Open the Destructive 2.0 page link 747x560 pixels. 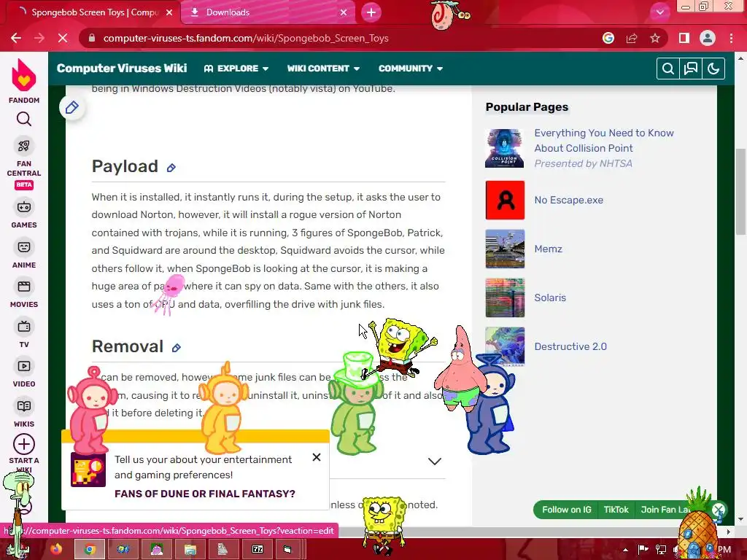point(570,346)
